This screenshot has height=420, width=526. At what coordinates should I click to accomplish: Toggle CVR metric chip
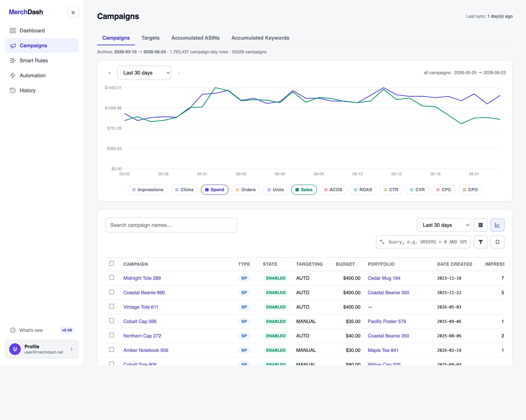point(417,190)
